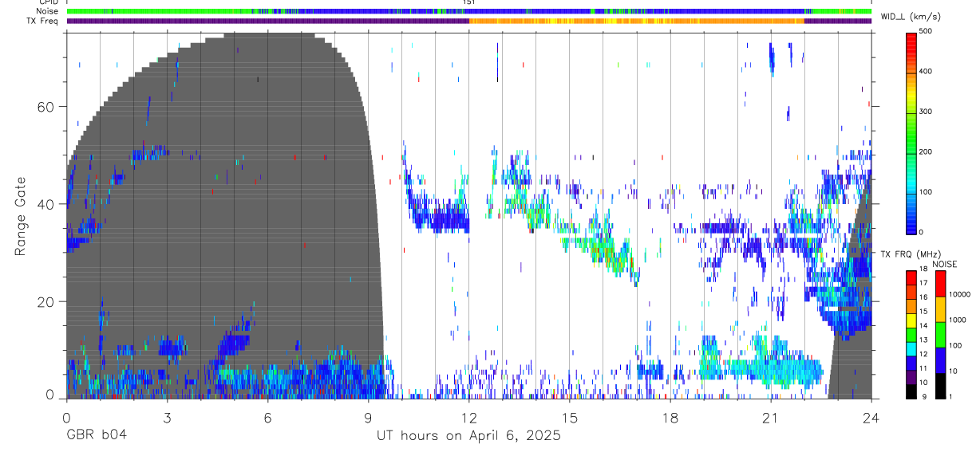Click the NOISE color scale bar
Screen dimensions: 980x452
tap(941, 333)
